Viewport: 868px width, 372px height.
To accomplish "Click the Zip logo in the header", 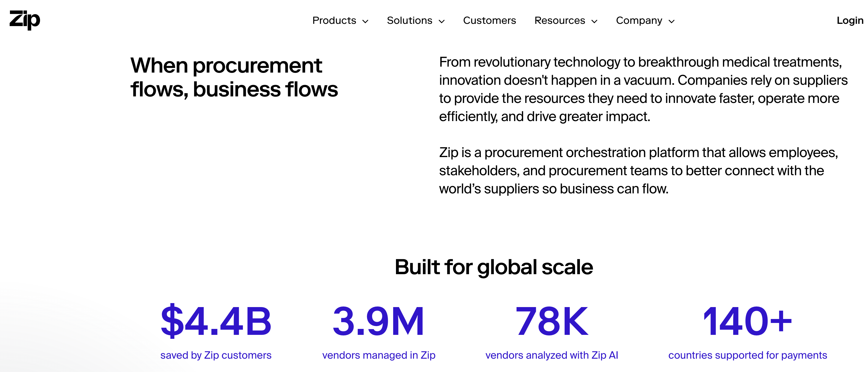I will click(25, 20).
